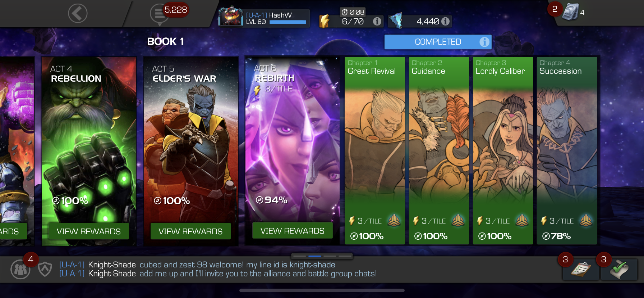644x298 pixels.
Task: Open the clipboard objectives icon
Action: [x=581, y=270]
